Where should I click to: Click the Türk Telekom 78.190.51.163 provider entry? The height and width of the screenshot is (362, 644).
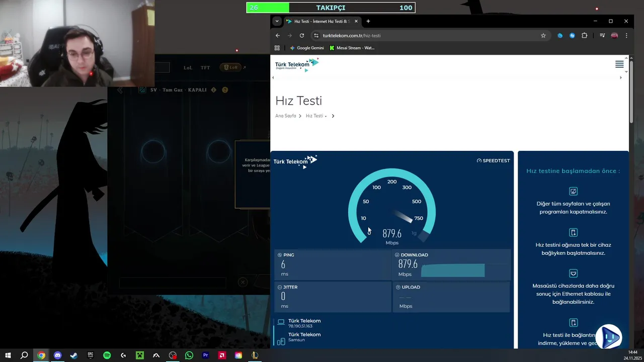pyautogui.click(x=304, y=323)
